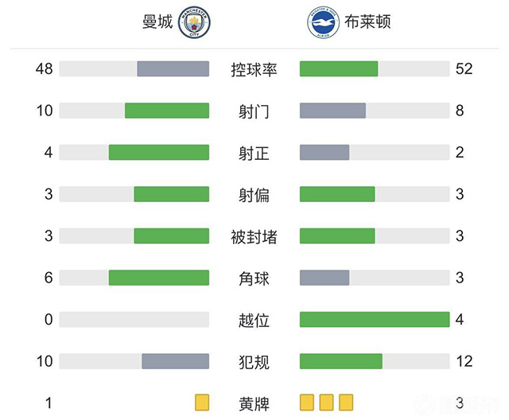Click the 被封堵 blocked shots label
The height and width of the screenshot is (420, 509).
254,236
